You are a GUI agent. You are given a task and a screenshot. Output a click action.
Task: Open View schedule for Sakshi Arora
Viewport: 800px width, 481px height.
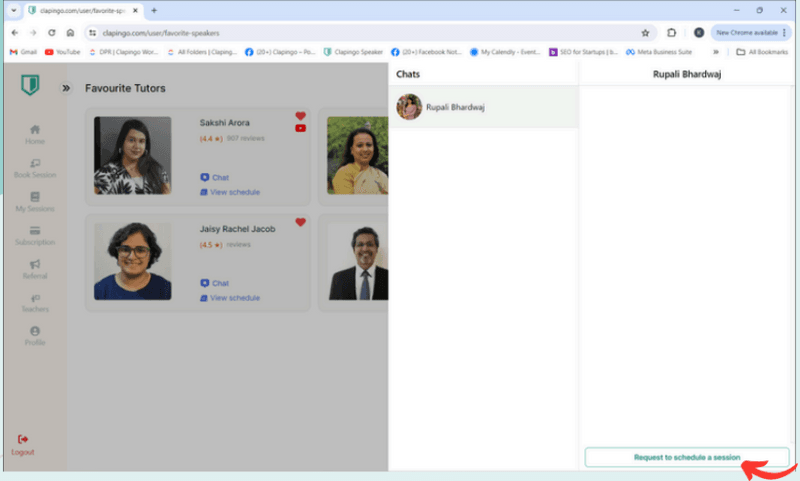click(x=234, y=192)
